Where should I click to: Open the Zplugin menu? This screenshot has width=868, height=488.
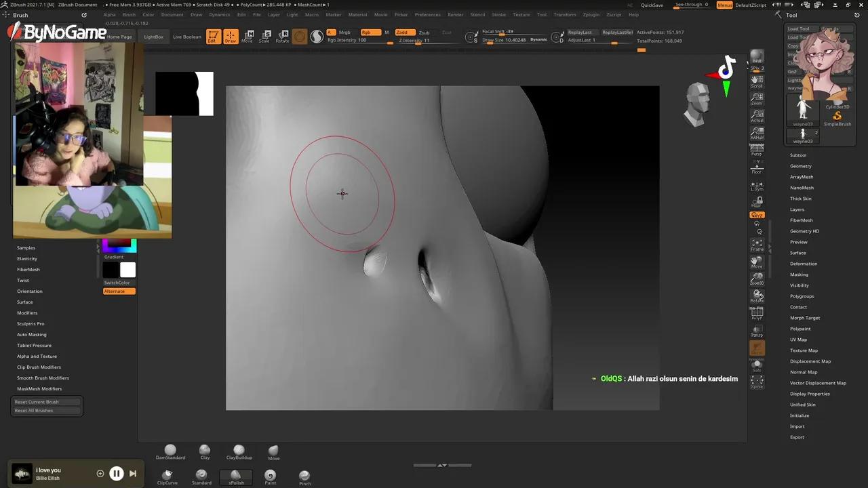pyautogui.click(x=591, y=14)
